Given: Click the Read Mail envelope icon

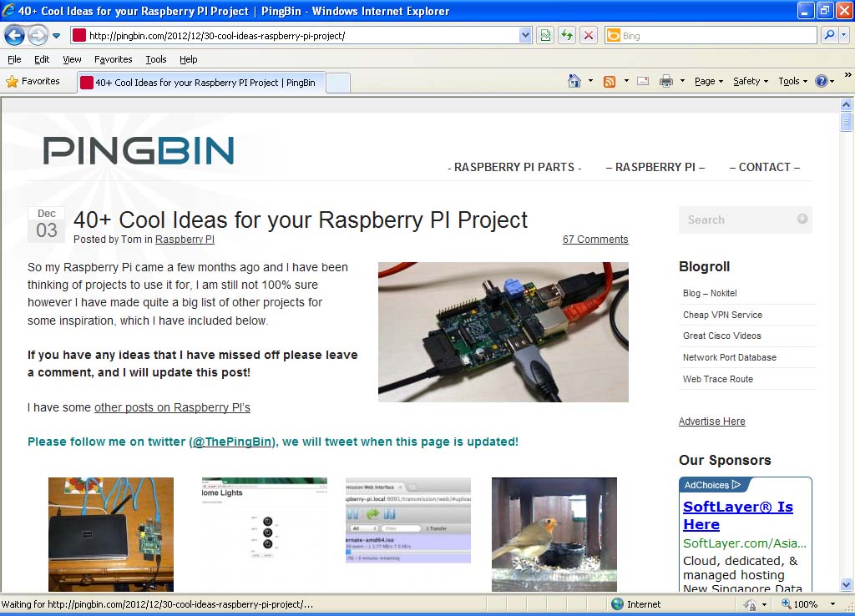Looking at the screenshot, I should click(643, 81).
